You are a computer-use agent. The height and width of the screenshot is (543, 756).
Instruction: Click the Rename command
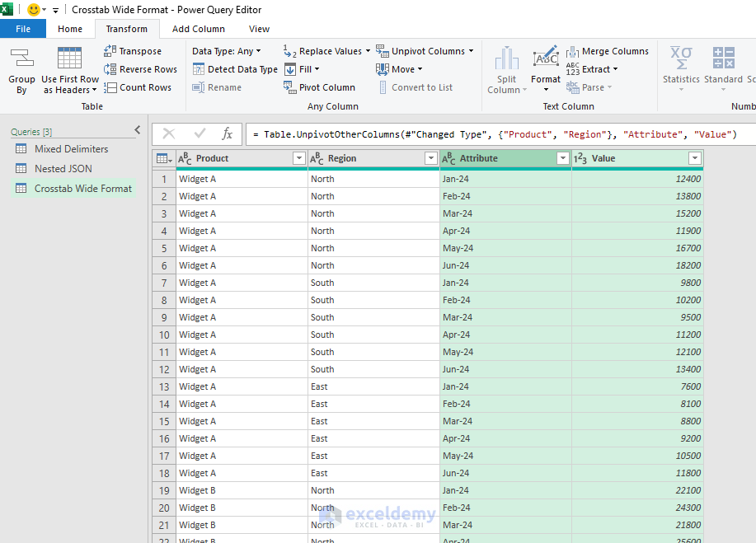(217, 87)
